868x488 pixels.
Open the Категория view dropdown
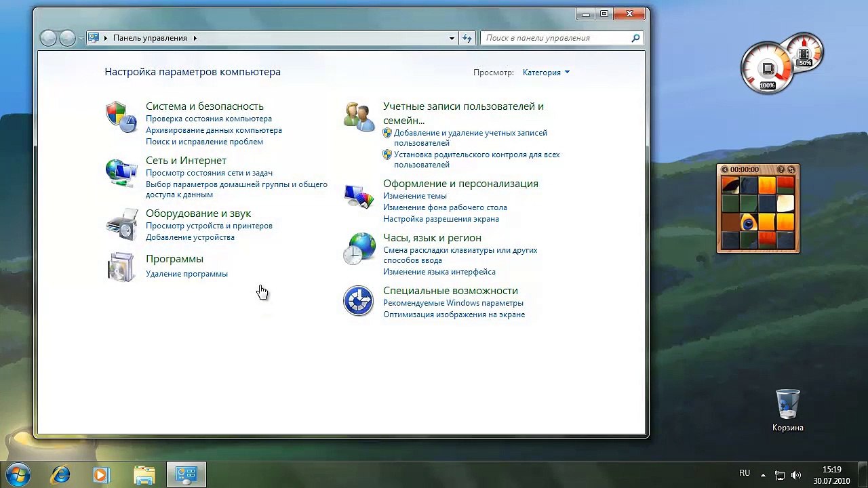pyautogui.click(x=546, y=73)
